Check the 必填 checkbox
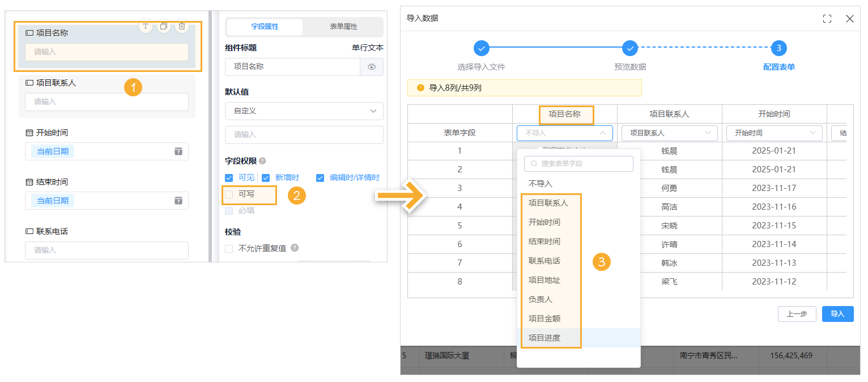868x382 pixels. [229, 210]
